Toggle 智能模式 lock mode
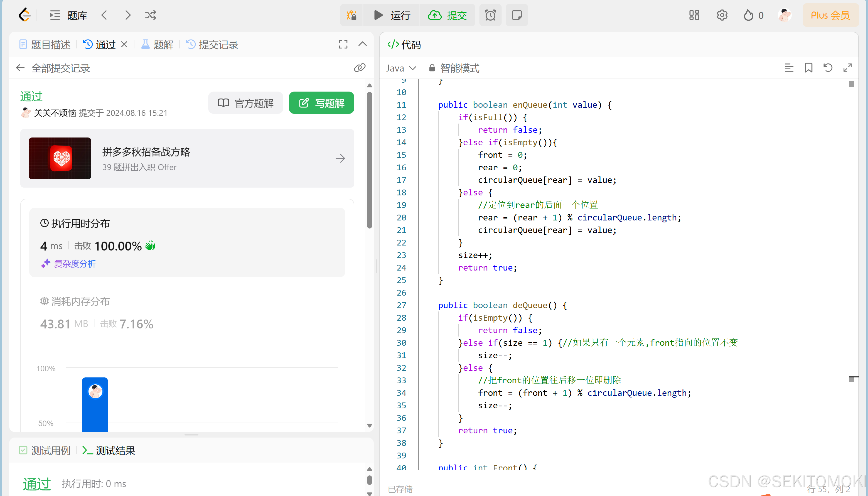 click(x=454, y=68)
